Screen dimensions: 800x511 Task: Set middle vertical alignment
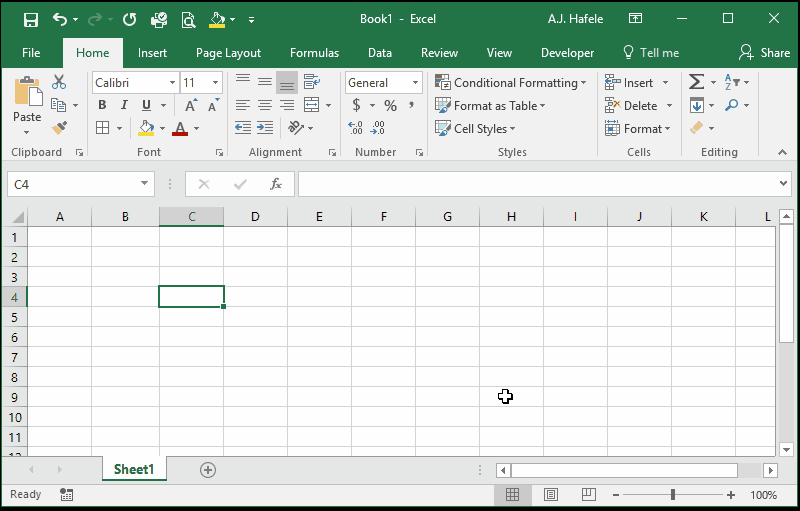tap(265, 82)
